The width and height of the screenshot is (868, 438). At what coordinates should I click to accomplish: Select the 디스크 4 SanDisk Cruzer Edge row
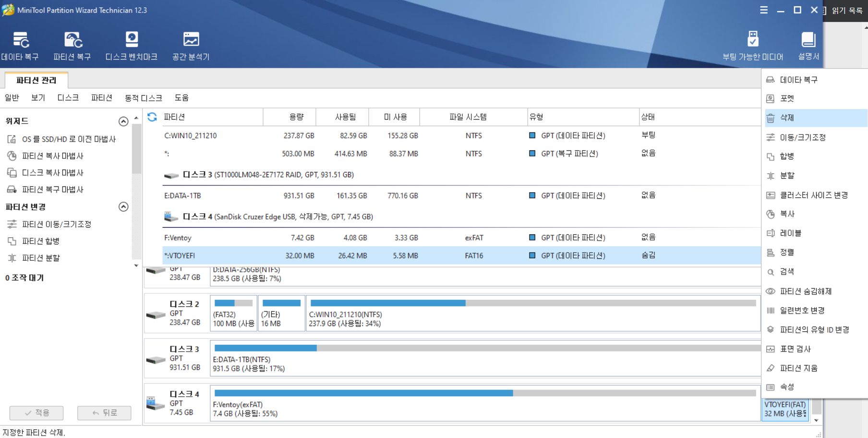pos(461,217)
